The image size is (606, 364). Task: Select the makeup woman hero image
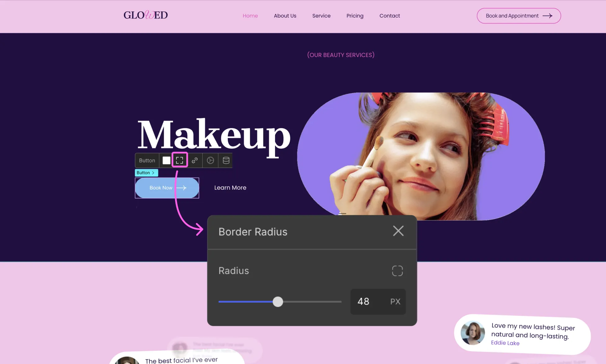pyautogui.click(x=421, y=156)
